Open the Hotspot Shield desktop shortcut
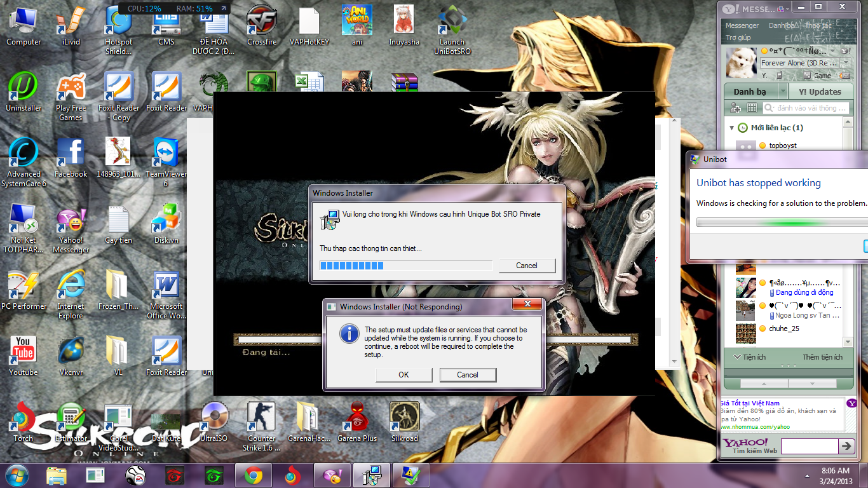This screenshot has width=868, height=488. point(119,30)
